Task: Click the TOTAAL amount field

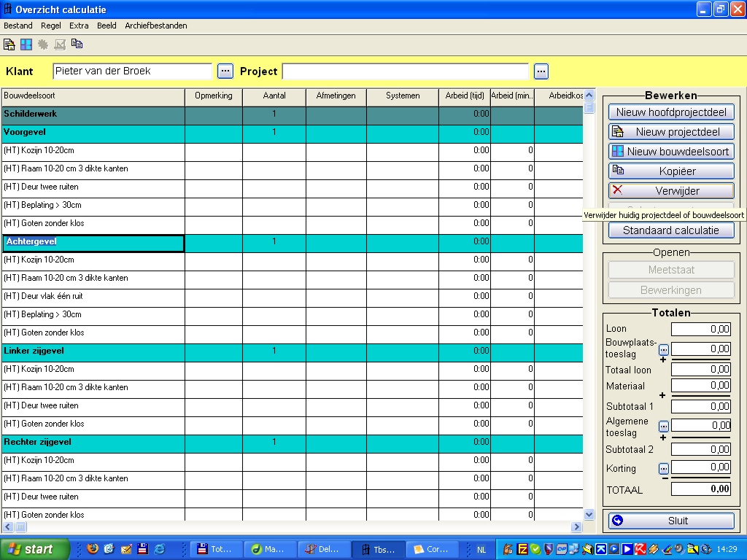Action: [x=701, y=489]
